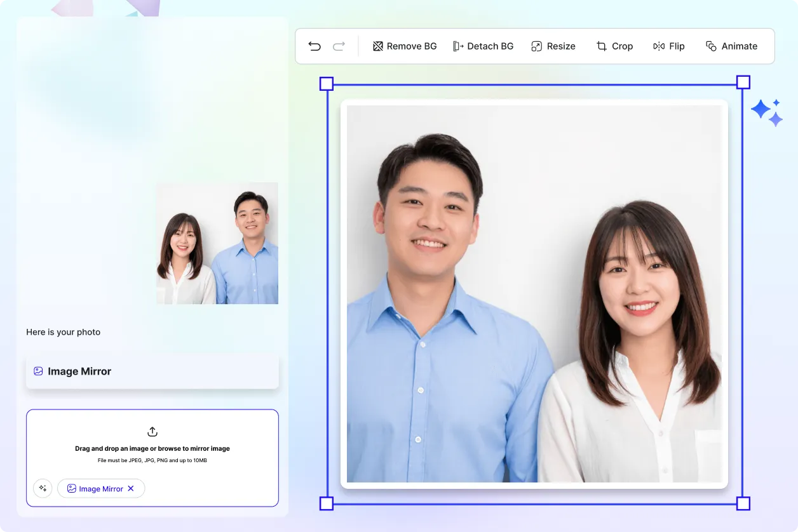Open the Resize tool
The width and height of the screenshot is (798, 532).
(x=553, y=46)
